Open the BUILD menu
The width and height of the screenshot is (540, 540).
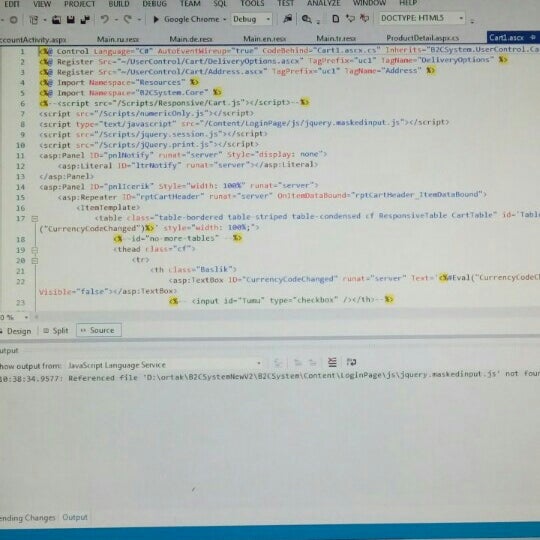click(x=119, y=4)
